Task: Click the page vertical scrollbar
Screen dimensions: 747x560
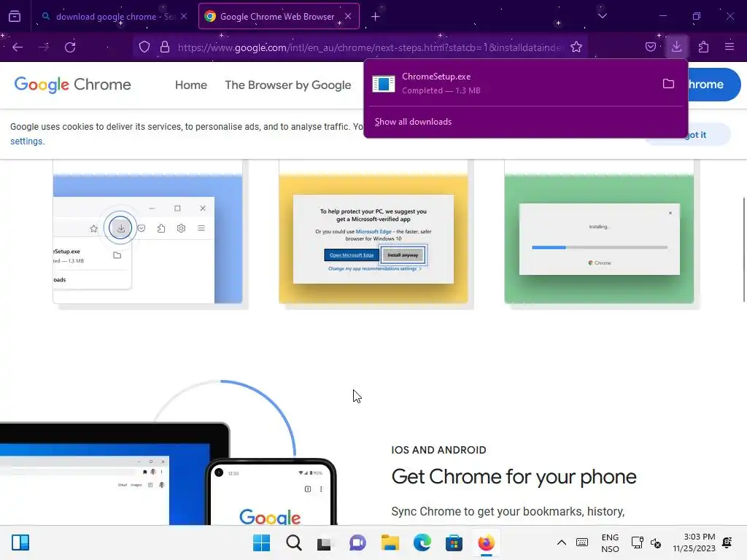Action: pos(744,249)
